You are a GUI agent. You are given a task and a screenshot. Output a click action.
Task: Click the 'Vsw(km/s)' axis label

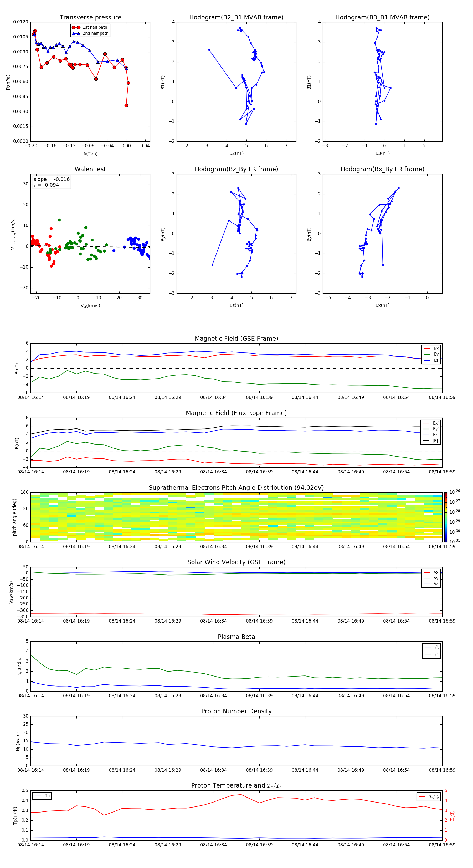[x=11, y=592]
